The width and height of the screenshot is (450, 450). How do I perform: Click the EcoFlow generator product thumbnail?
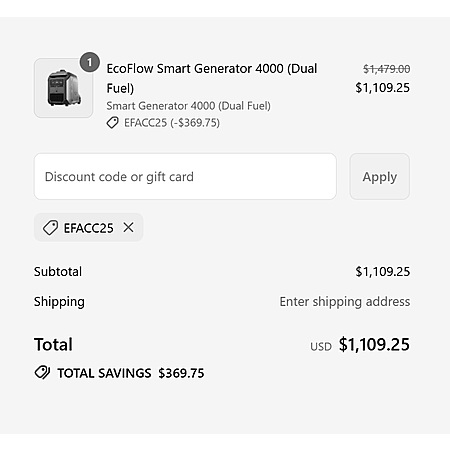[x=63, y=88]
